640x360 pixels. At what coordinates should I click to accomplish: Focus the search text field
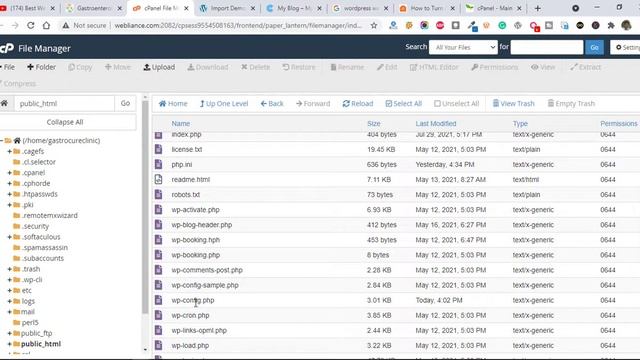547,47
